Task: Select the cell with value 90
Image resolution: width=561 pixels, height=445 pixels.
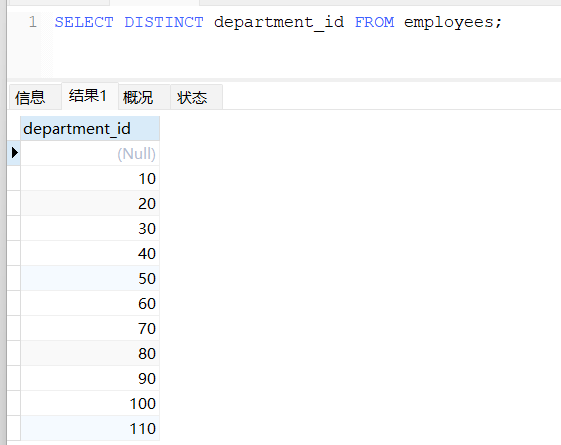Action: [90, 378]
